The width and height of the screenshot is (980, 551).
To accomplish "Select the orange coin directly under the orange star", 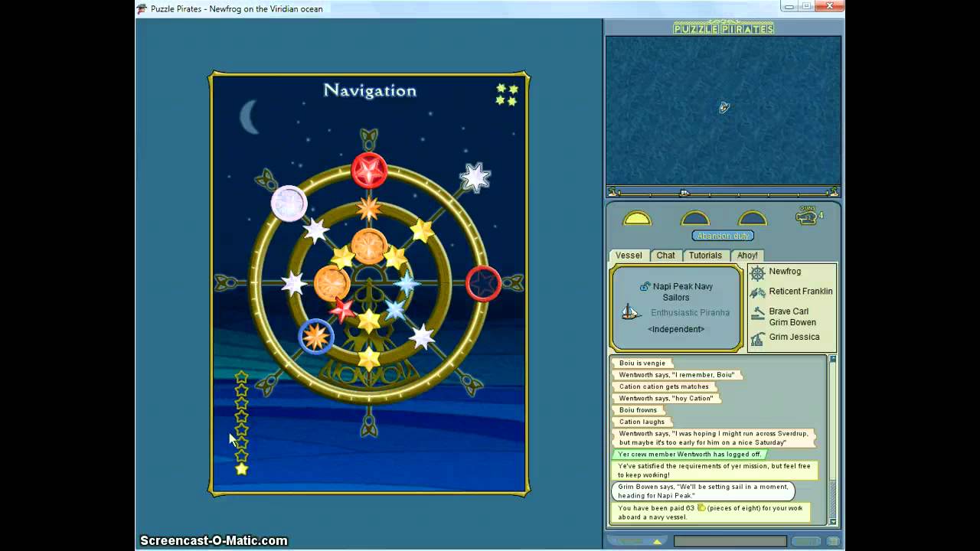I will coord(369,246).
